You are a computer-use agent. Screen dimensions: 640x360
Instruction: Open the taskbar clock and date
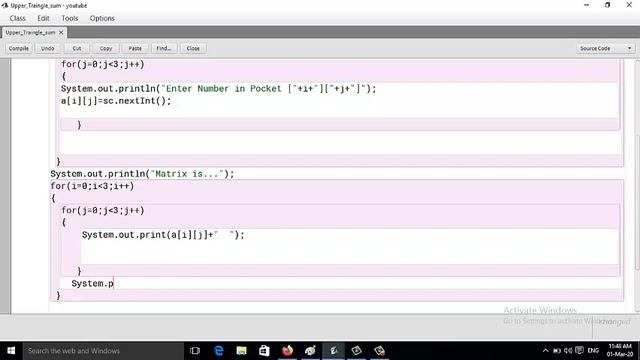[x=620, y=351]
